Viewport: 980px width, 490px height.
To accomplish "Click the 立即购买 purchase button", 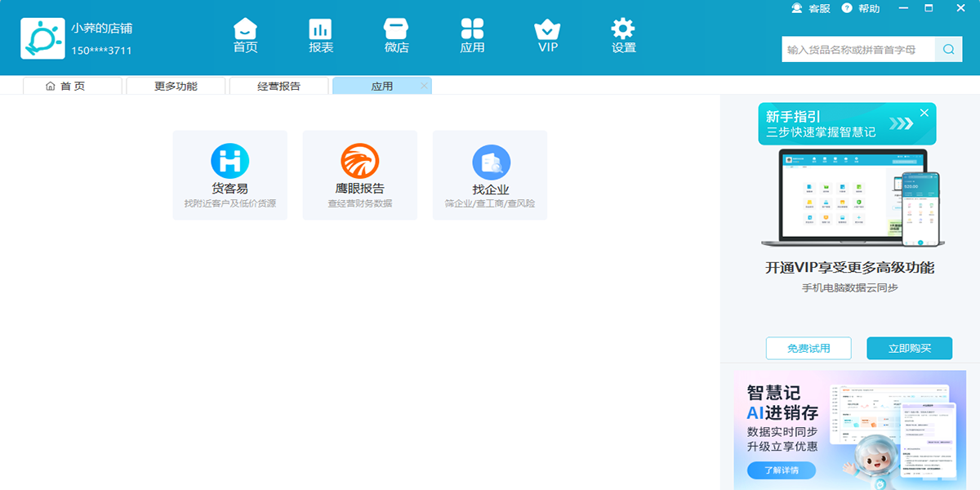I will coord(909,348).
